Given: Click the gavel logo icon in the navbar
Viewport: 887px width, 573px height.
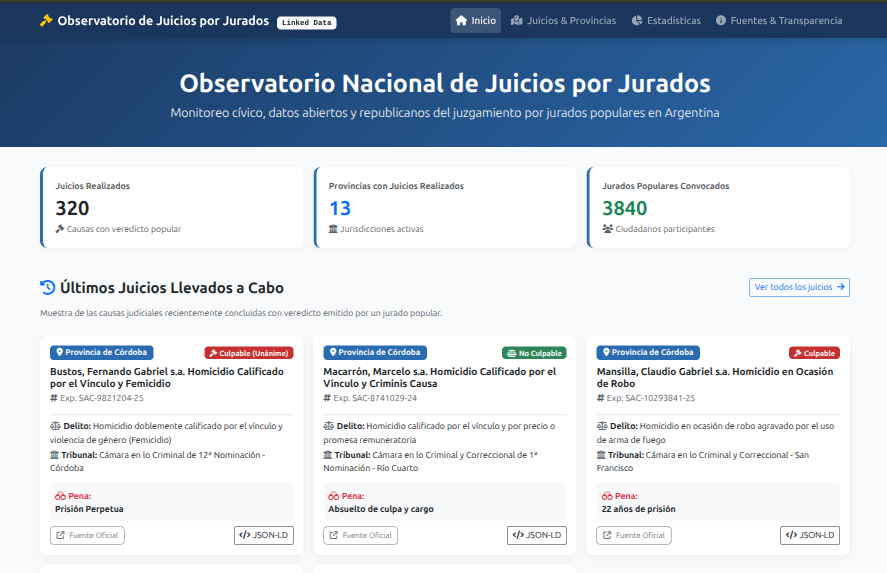Looking at the screenshot, I should click(x=46, y=20).
